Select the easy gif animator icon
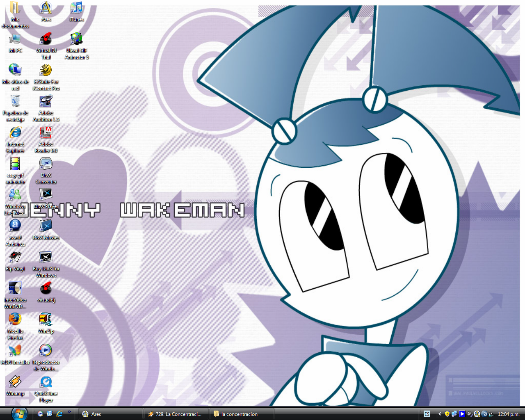Image resolution: width=525 pixels, height=420 pixels. (x=15, y=171)
